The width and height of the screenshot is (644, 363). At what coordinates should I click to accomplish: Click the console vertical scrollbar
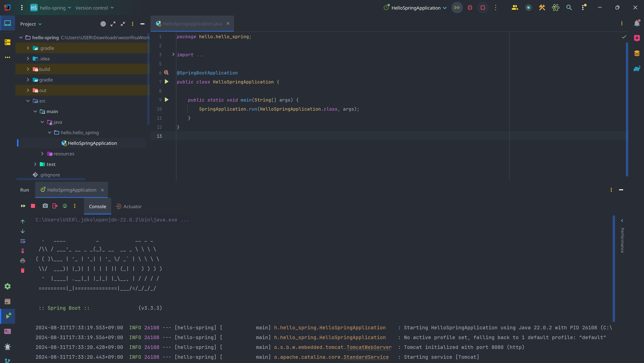[614, 268]
